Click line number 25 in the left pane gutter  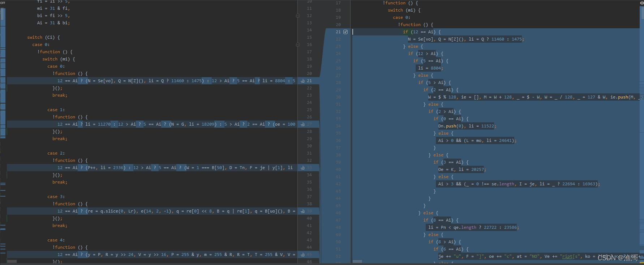click(x=309, y=110)
